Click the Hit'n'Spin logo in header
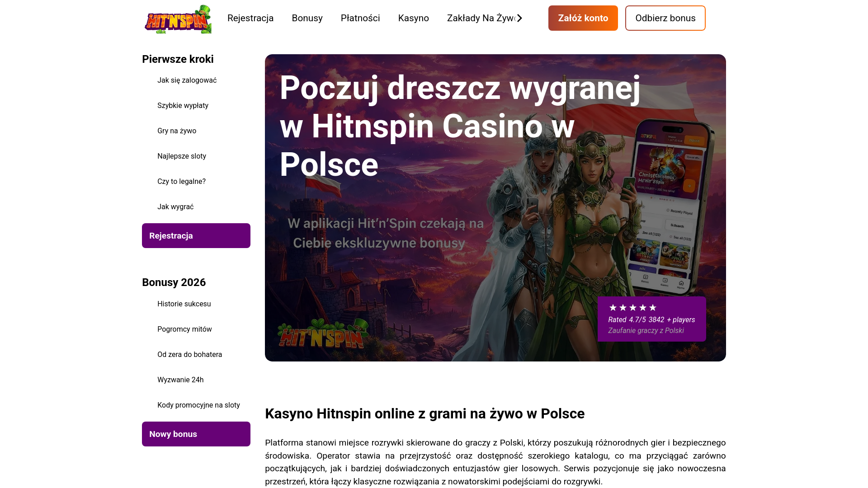Viewport: 868px width, 488px height. click(178, 19)
